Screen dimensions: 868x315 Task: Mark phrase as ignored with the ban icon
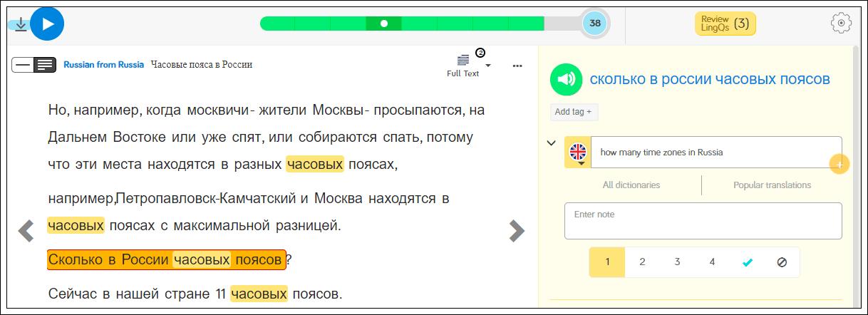[x=782, y=262]
